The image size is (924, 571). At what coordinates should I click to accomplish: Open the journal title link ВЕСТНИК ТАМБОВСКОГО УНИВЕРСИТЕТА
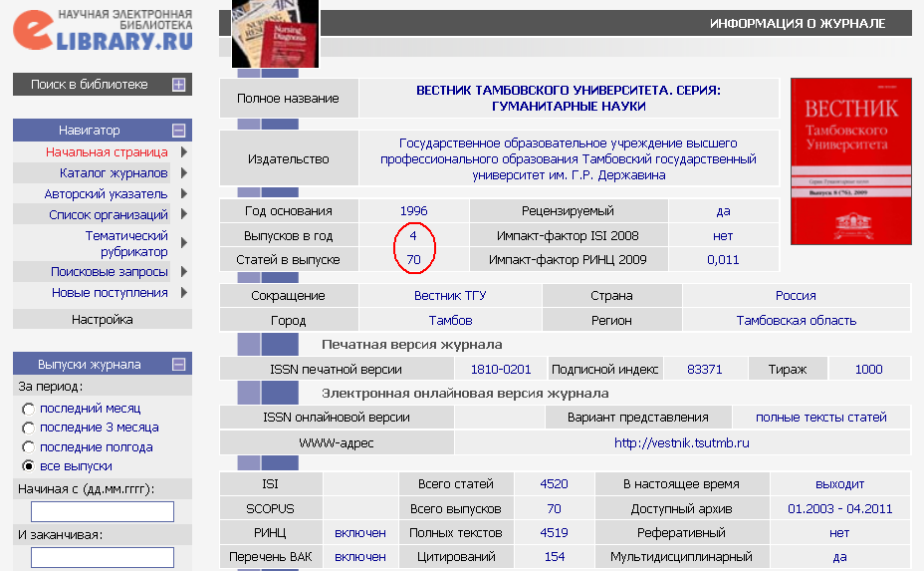tap(569, 98)
